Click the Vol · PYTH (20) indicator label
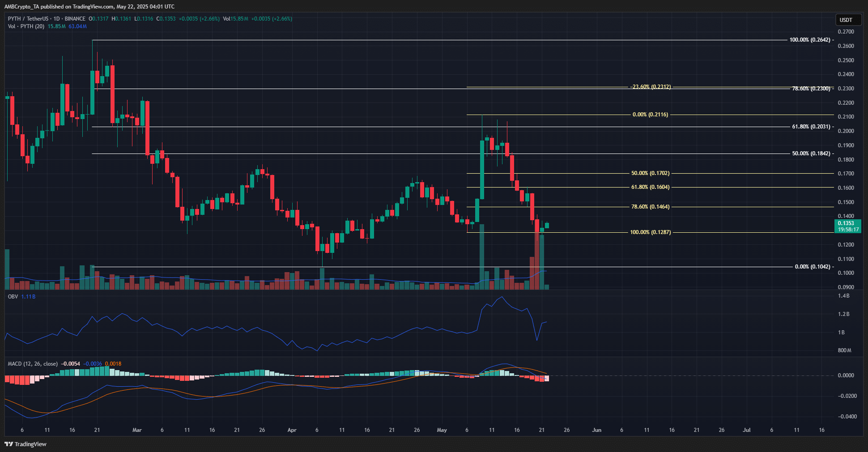Viewport: 868px width, 452px height. (26, 26)
